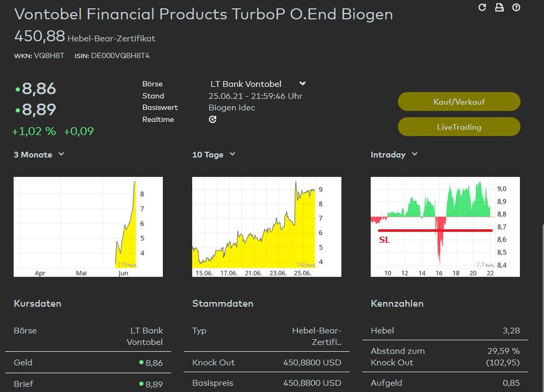
Task: Open LiveTrading
Action: coord(459,127)
